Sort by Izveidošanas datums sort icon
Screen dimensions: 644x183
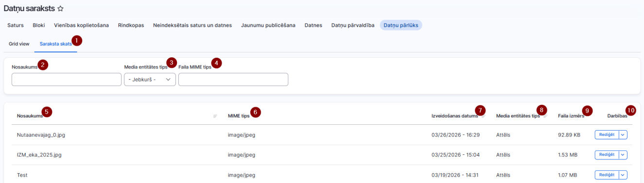coord(483,116)
